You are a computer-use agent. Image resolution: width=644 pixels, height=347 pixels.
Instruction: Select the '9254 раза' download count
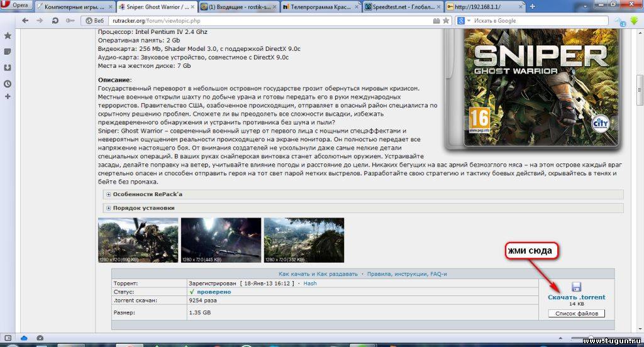tap(203, 300)
